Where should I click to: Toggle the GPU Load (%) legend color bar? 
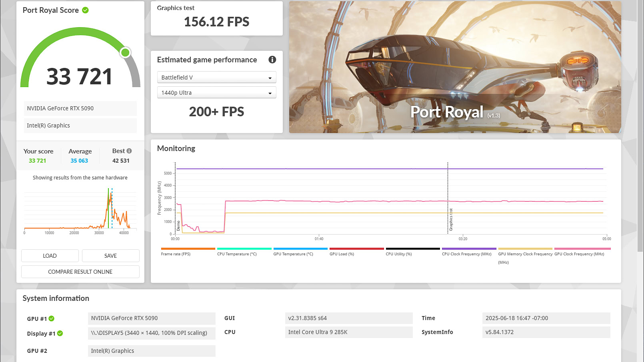point(356,249)
